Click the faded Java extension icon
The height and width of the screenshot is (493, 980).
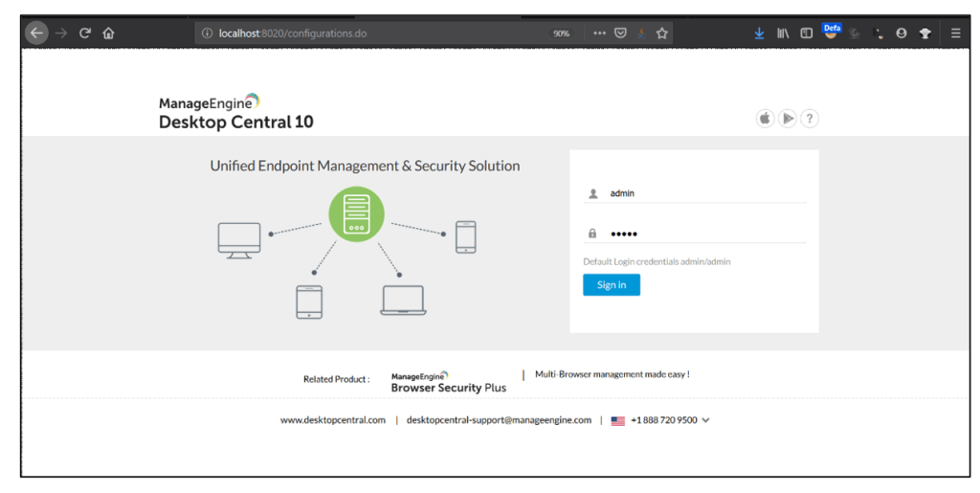pyautogui.click(x=855, y=34)
